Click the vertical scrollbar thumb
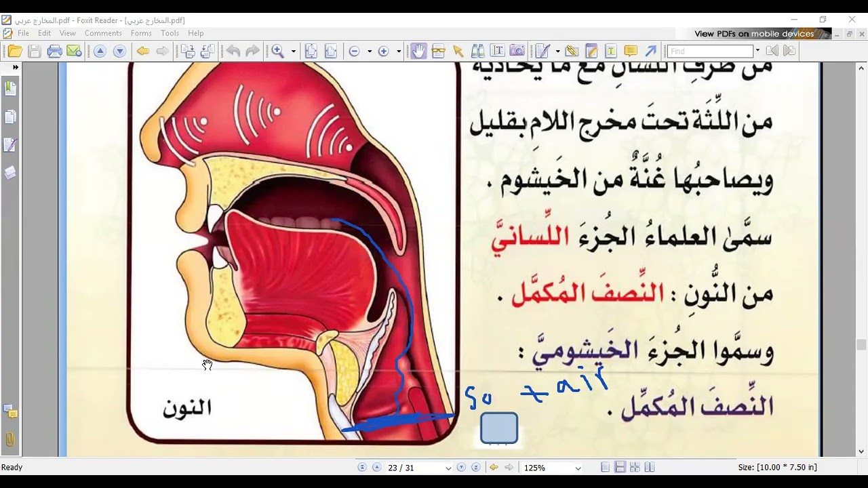Viewport: 868px width, 488px height. point(861,345)
